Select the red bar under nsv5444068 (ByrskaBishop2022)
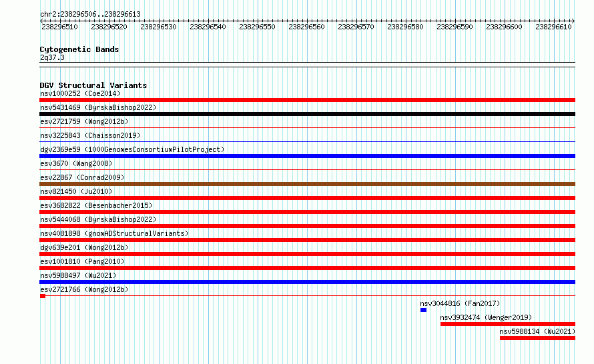This screenshot has height=364, width=594. pos(307,226)
